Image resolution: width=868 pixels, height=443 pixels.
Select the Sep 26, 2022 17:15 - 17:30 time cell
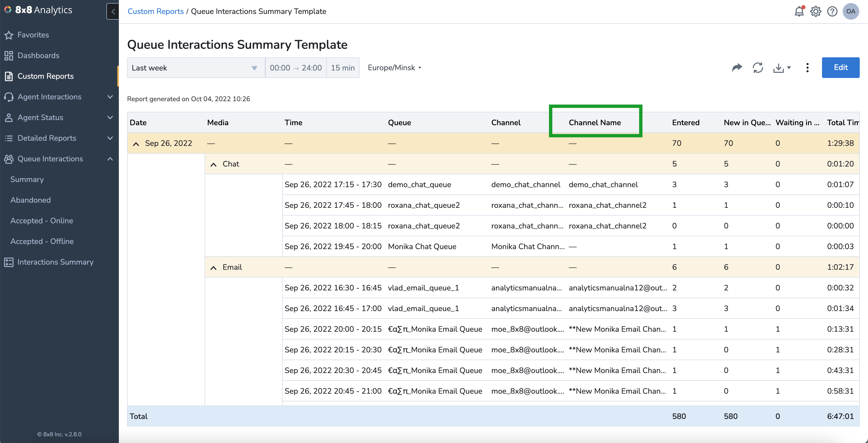(333, 185)
